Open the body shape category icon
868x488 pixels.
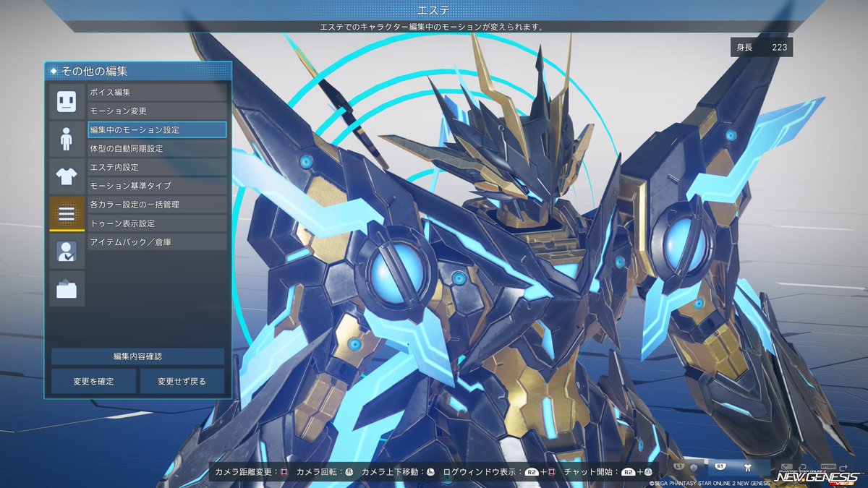point(67,140)
